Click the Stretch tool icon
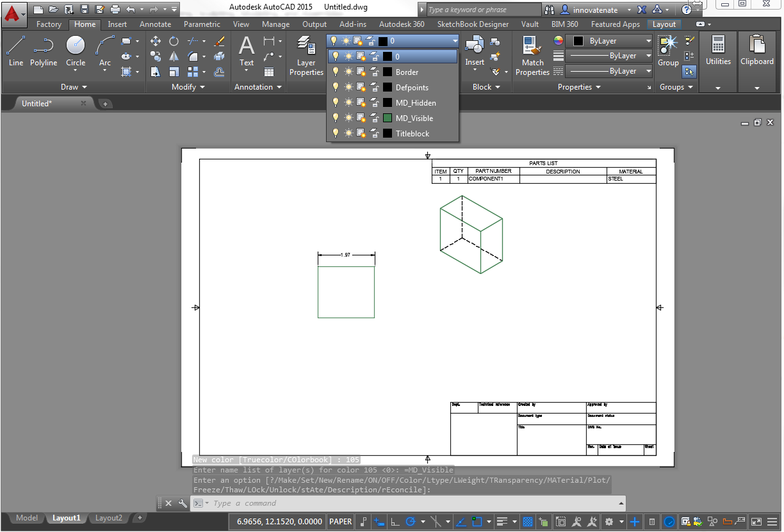Screen dimensions: 784x532 pyautogui.click(x=156, y=72)
